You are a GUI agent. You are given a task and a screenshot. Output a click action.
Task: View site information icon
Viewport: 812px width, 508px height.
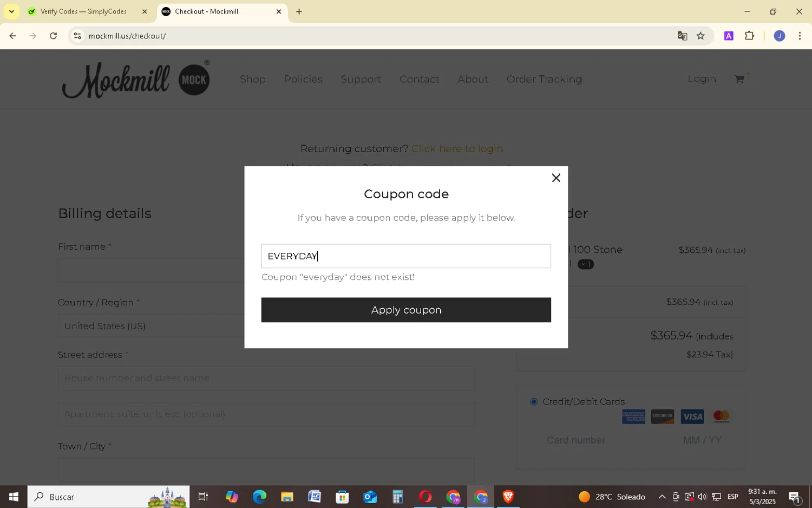[x=77, y=36]
